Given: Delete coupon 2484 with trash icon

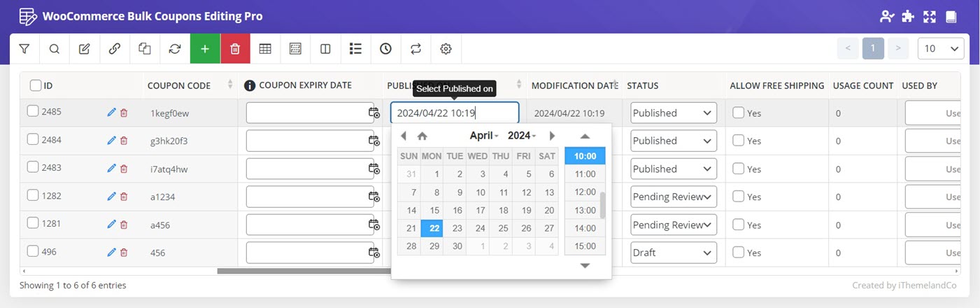Looking at the screenshot, I should coord(124,141).
